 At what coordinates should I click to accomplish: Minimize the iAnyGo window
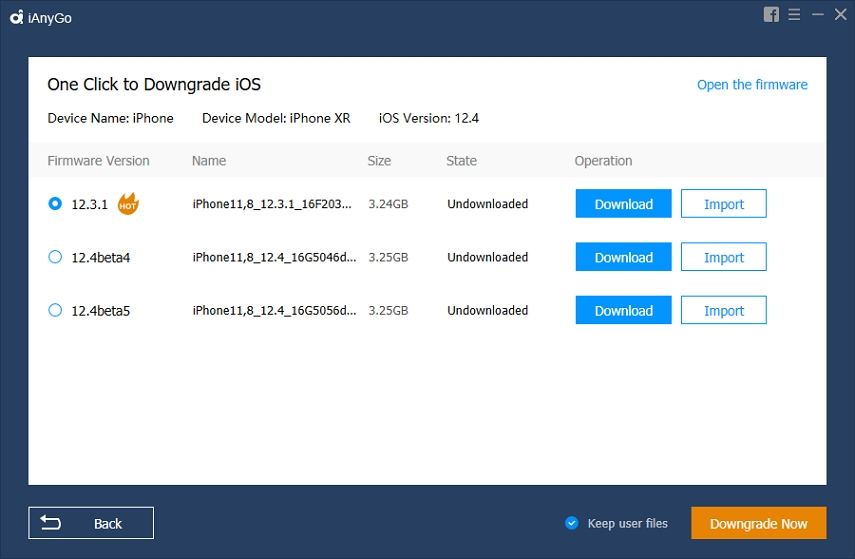(x=817, y=15)
